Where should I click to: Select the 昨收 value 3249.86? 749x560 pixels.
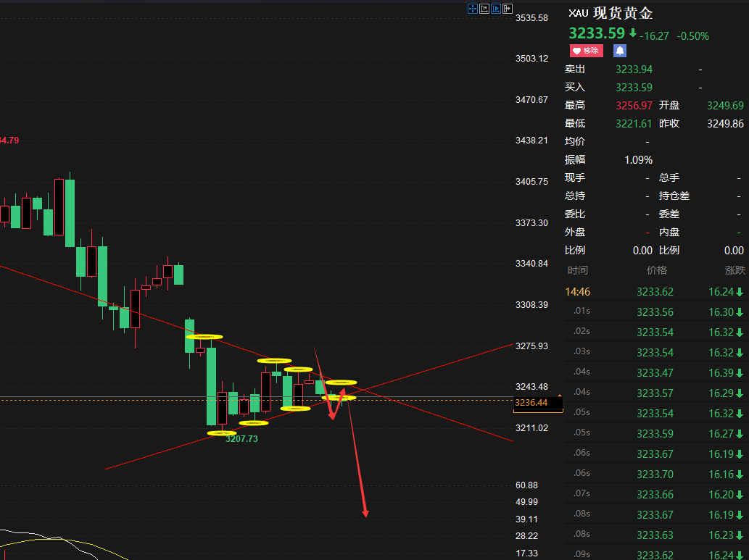coord(725,124)
